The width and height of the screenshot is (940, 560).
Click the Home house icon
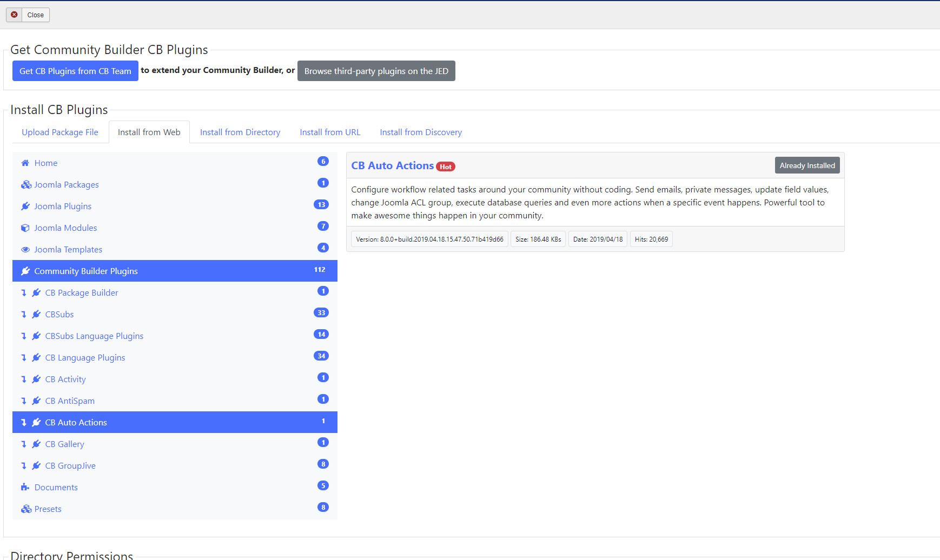tap(25, 163)
